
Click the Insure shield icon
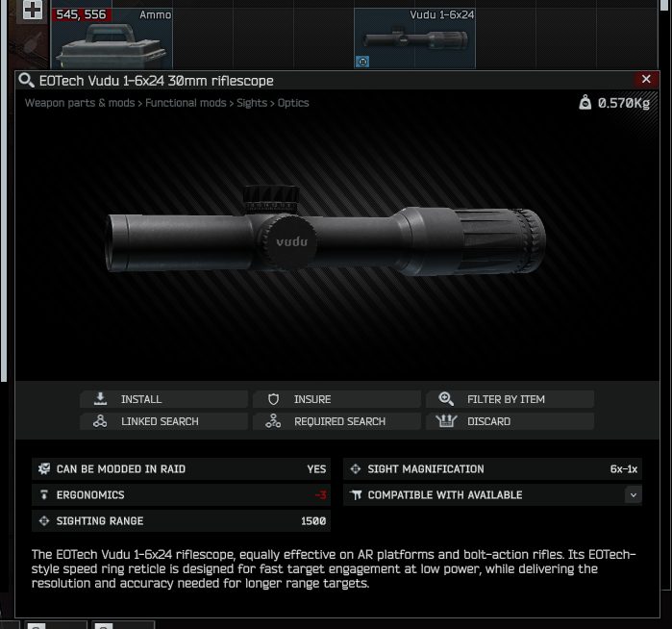click(273, 399)
